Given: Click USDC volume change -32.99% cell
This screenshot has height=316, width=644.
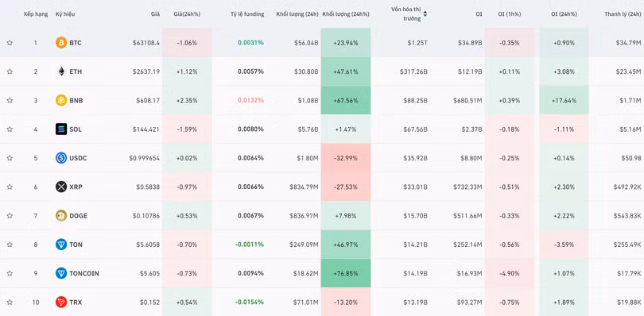Looking at the screenshot, I should click(346, 158).
